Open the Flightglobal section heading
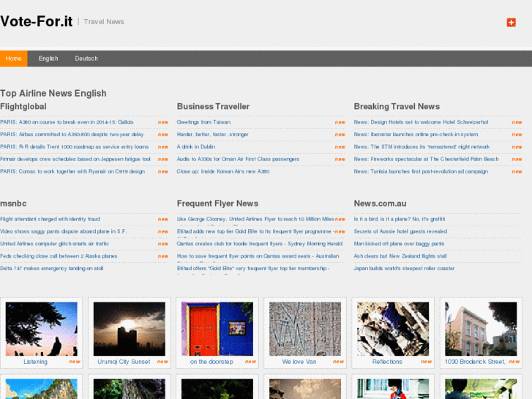Screen dimensions: 532x399 (23, 106)
